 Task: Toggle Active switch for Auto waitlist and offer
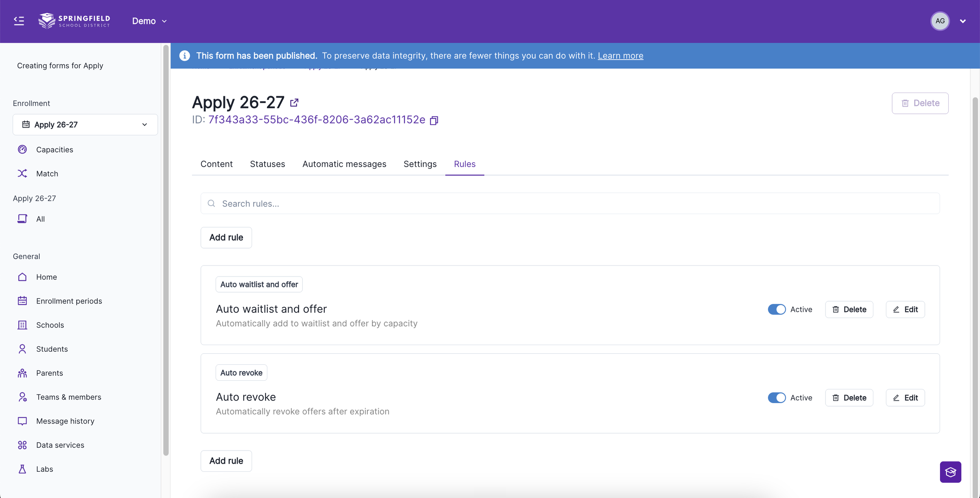777,309
